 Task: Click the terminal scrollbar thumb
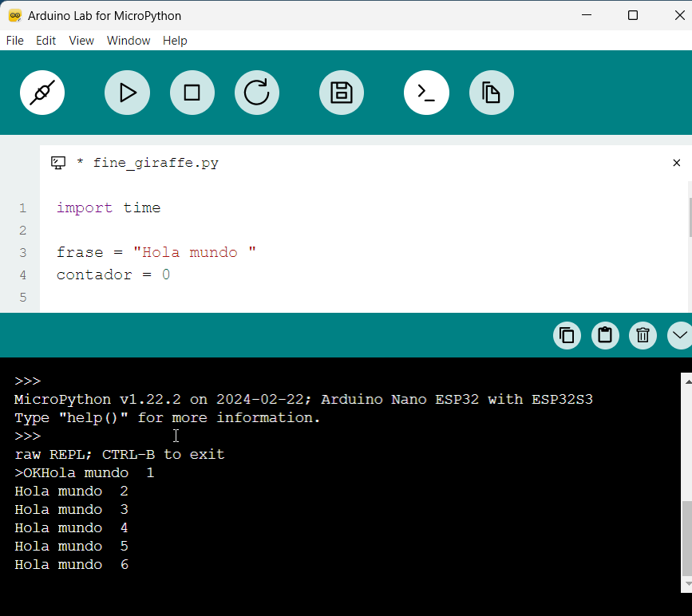click(x=687, y=539)
